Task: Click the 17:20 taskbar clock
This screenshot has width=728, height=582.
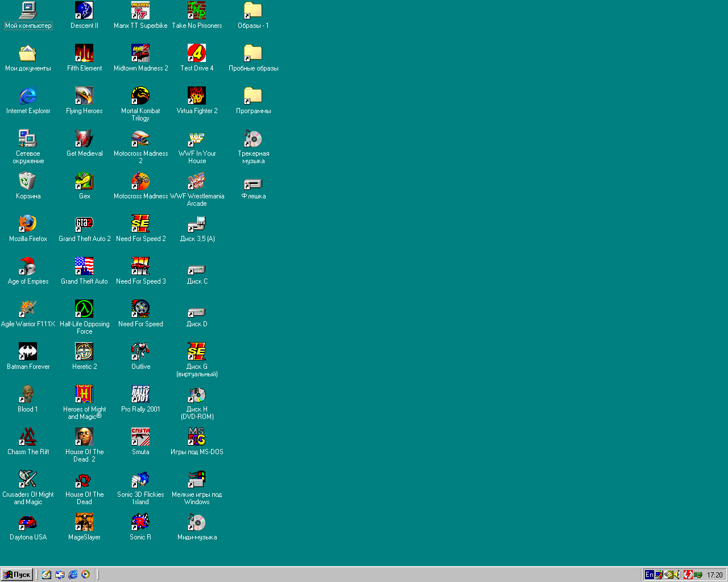Action: [715, 575]
